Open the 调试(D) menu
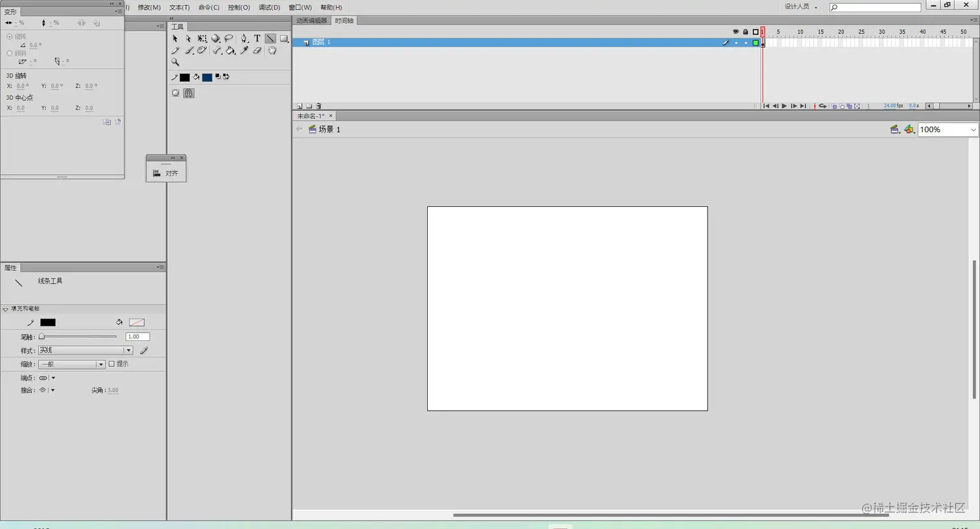Screen dimensions: 980x529 [269, 7]
